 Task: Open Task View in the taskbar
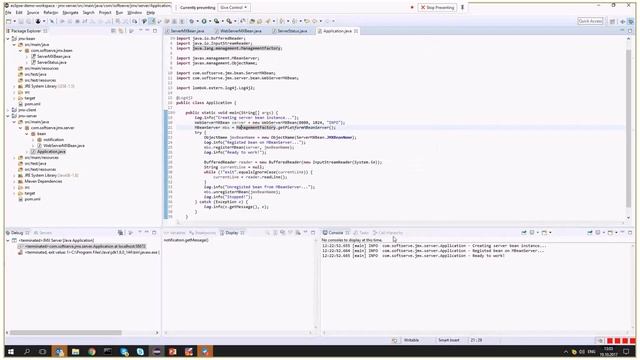(x=43, y=351)
